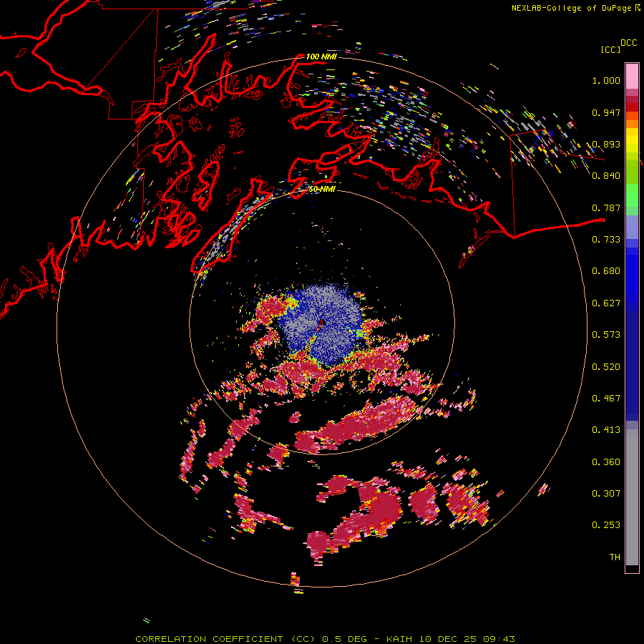644x644 pixels.
Task: Select the 0.947 color bar value
Action: tap(606, 112)
